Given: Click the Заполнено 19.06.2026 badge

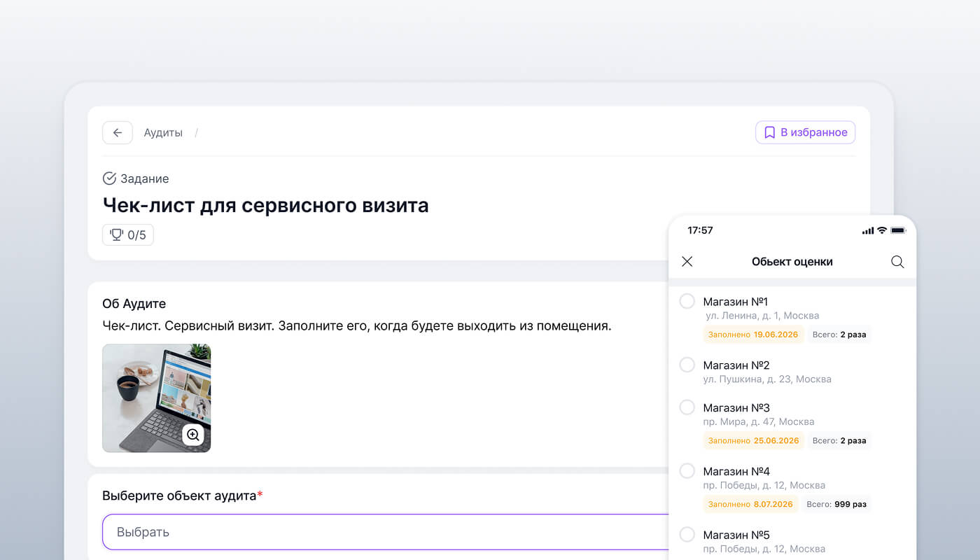Looking at the screenshot, I should [x=753, y=335].
